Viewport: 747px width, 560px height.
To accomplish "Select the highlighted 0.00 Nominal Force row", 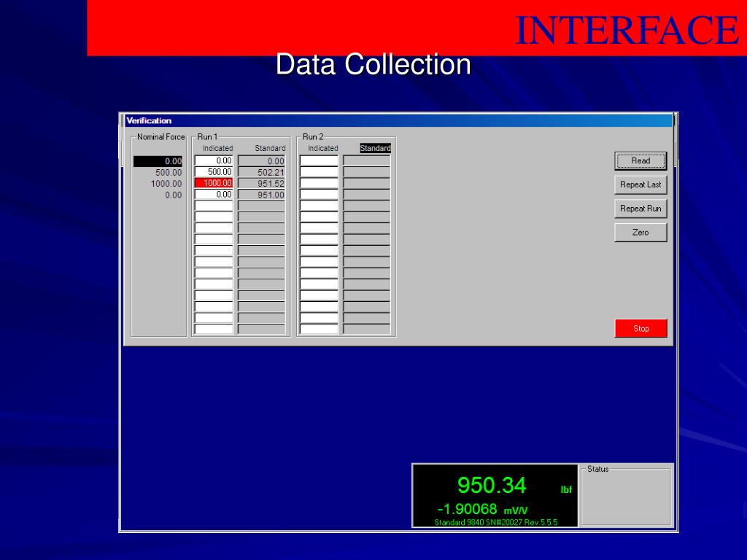I will point(158,161).
